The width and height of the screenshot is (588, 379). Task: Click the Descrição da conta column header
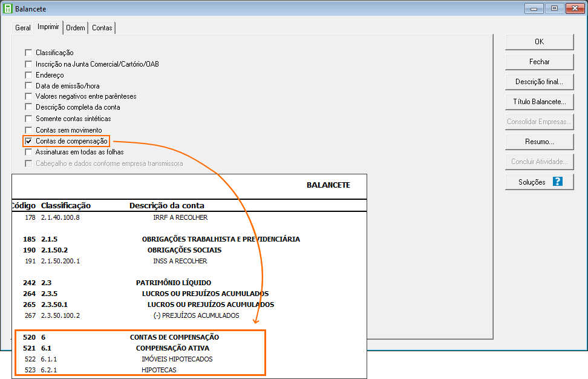tap(167, 206)
